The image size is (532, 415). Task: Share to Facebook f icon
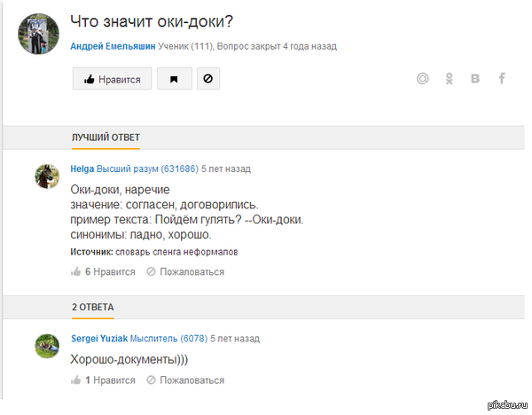[x=502, y=79]
